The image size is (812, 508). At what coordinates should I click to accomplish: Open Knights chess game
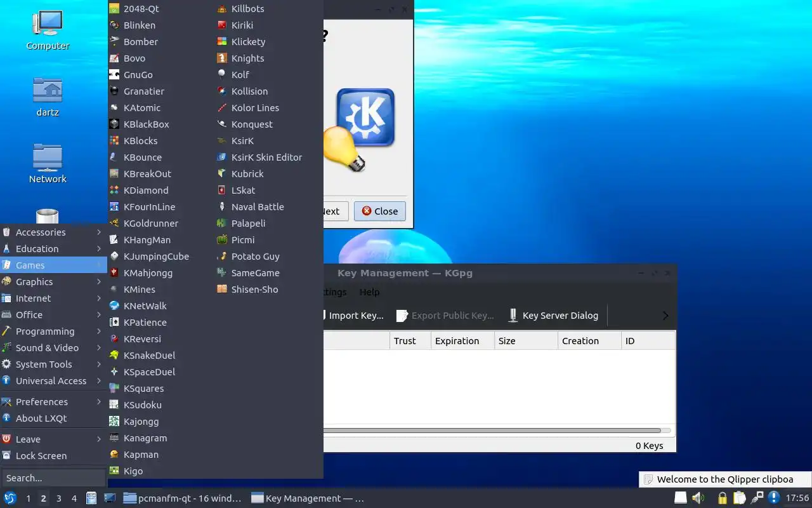tap(270, 58)
